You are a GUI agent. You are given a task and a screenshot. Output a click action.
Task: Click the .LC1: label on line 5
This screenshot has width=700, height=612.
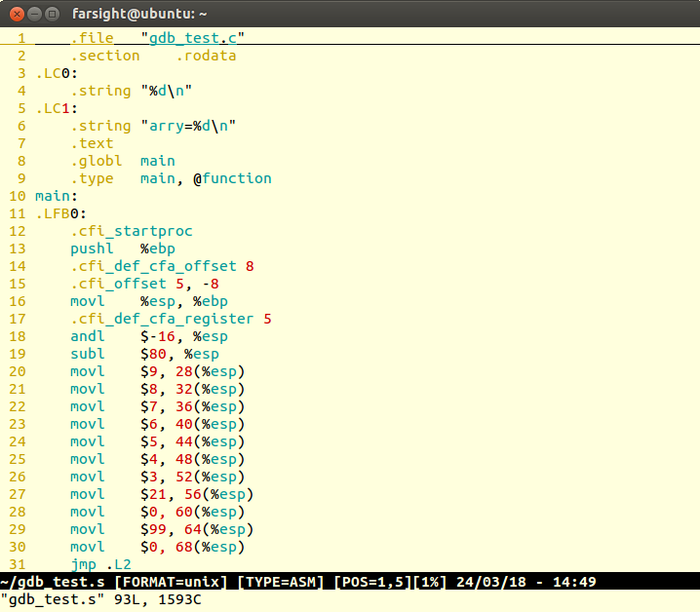(57, 108)
